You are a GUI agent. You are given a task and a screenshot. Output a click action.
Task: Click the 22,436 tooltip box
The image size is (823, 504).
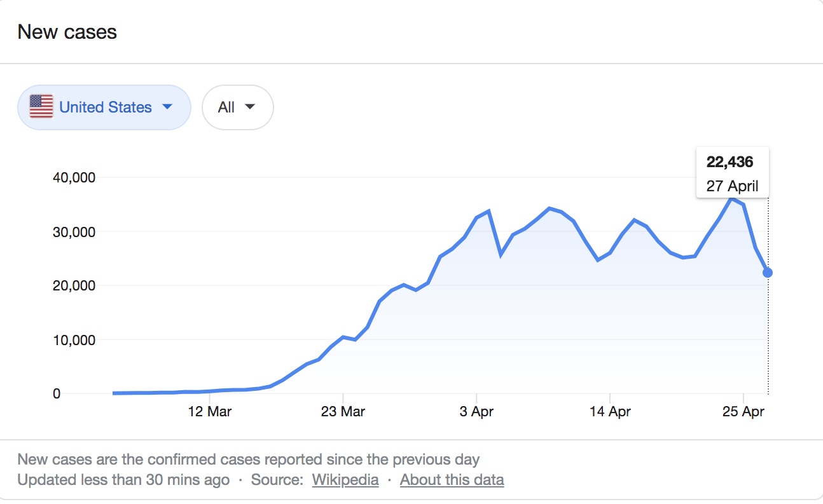coord(732,173)
